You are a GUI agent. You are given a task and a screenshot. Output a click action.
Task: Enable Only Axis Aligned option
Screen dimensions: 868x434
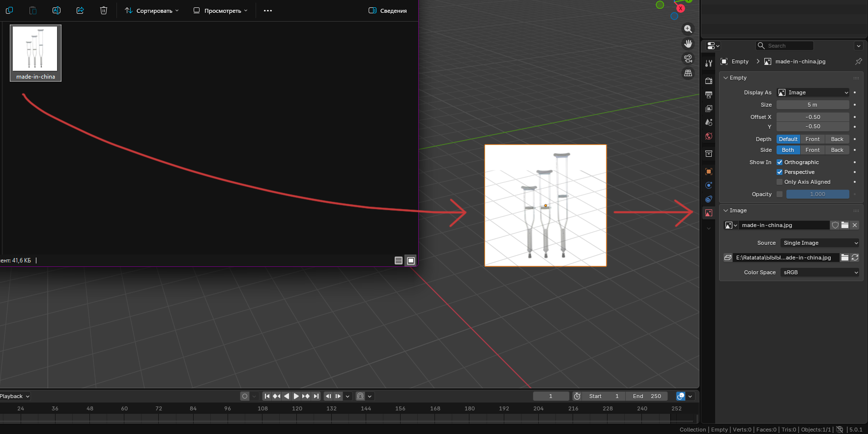[780, 182]
